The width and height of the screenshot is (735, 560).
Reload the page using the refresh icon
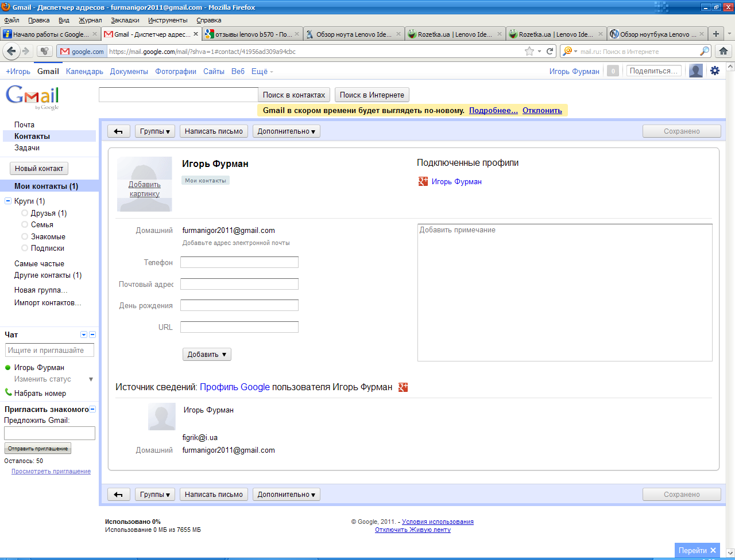(x=550, y=51)
